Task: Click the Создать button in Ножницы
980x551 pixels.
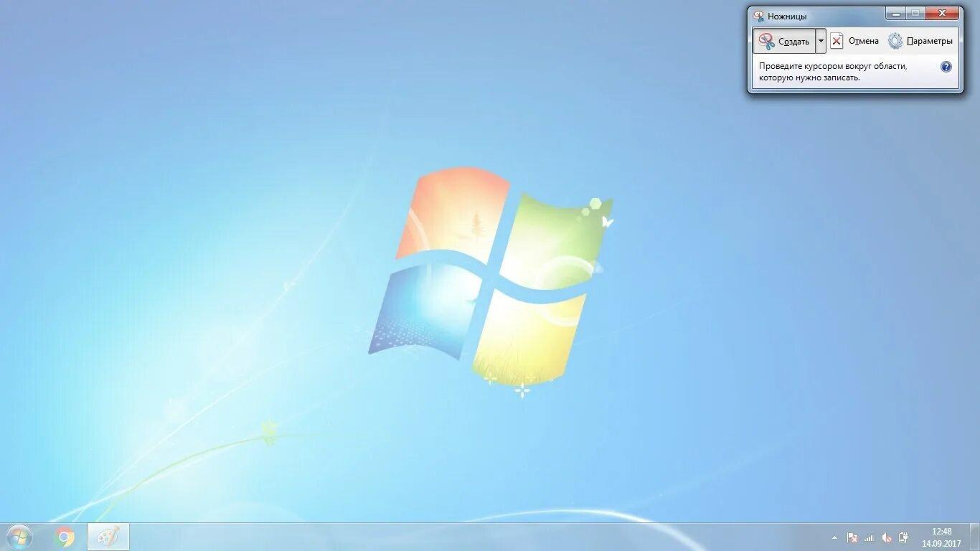Action: 784,41
